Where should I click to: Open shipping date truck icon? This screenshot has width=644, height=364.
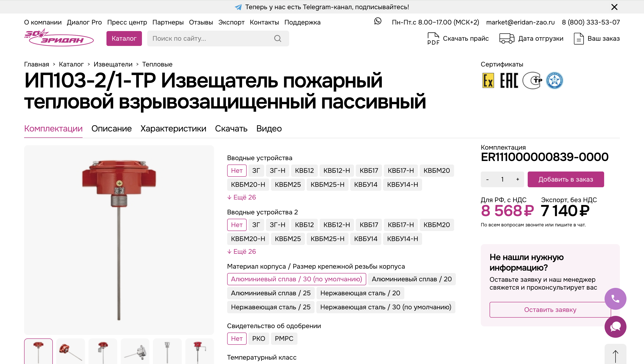507,38
